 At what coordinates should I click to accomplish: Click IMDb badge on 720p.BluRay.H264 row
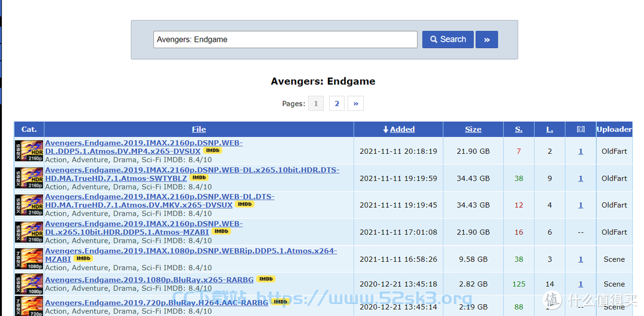[280, 302]
